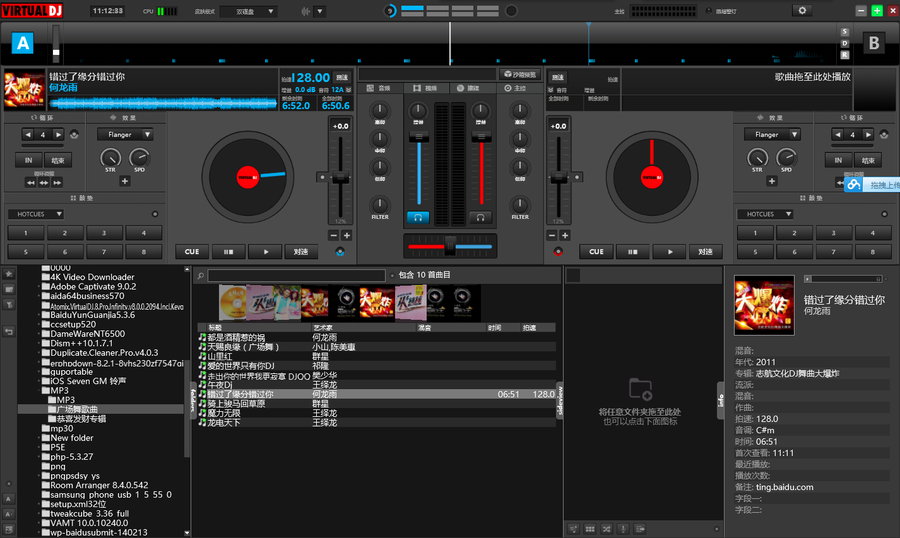Screen dimensions: 900x538
Task: Toggle the info panel tab
Action: click(720, 400)
